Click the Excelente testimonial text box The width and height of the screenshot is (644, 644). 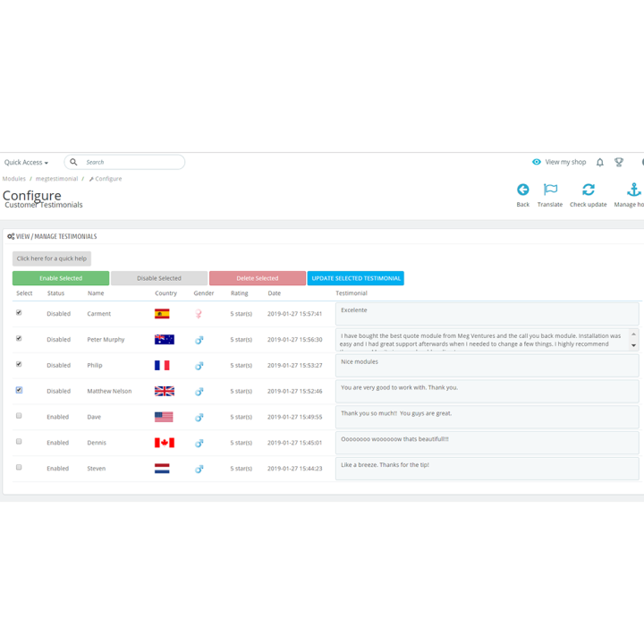click(x=487, y=314)
